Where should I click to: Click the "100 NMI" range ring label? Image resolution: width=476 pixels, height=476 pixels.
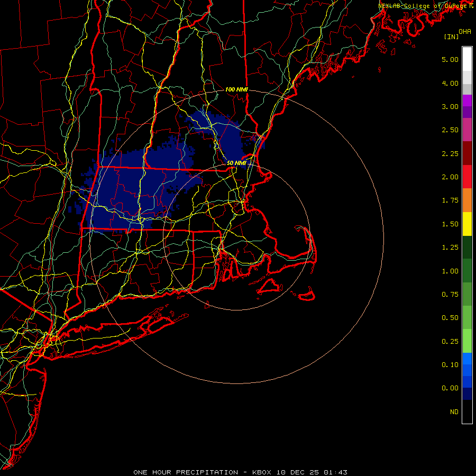(236, 89)
